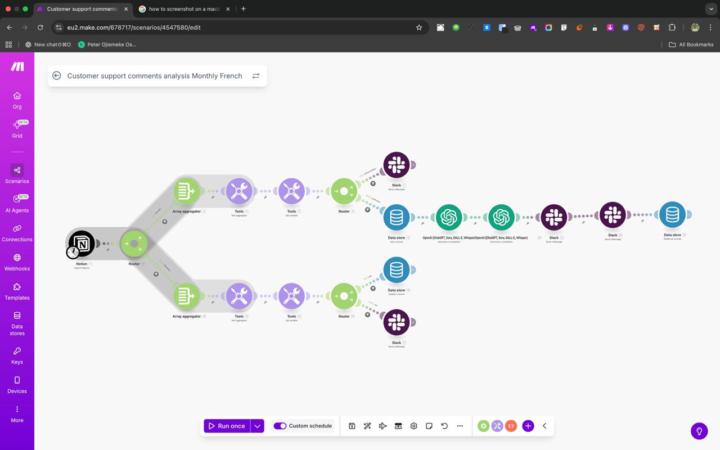The image size is (720, 450).
Task: Click the filter icon on route to topmost Slack
Action: point(373,184)
